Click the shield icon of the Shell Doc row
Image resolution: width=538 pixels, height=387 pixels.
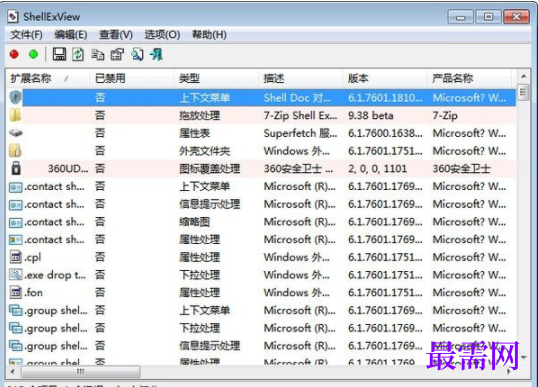point(15,97)
